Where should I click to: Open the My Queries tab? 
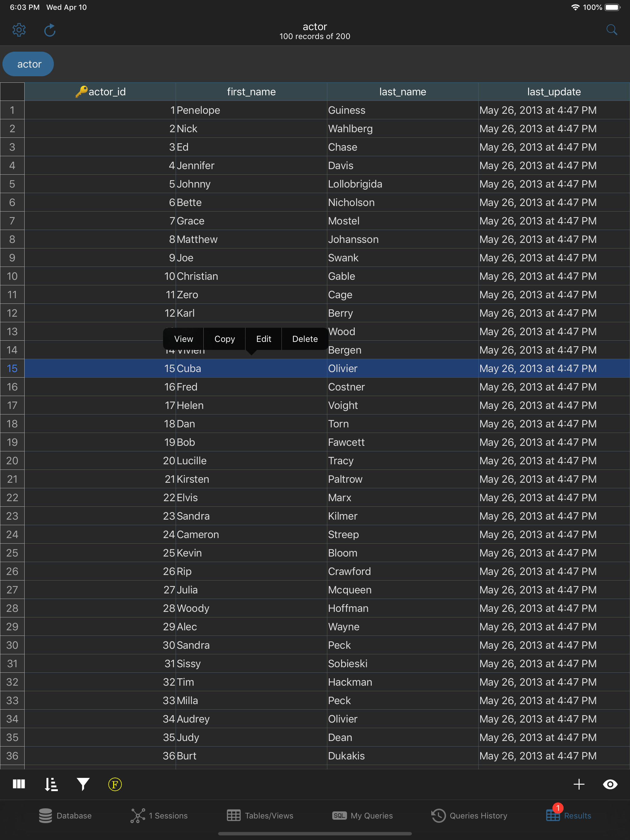click(362, 815)
